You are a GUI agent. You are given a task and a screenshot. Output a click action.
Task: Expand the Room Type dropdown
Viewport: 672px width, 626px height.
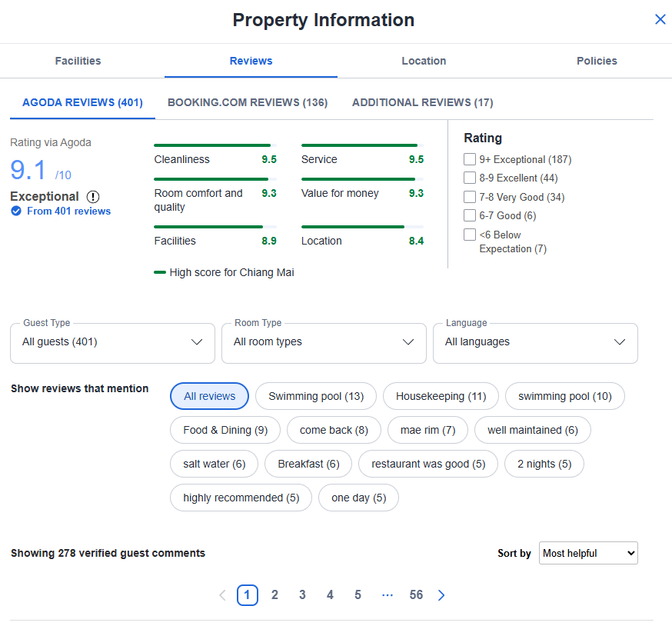coord(324,342)
